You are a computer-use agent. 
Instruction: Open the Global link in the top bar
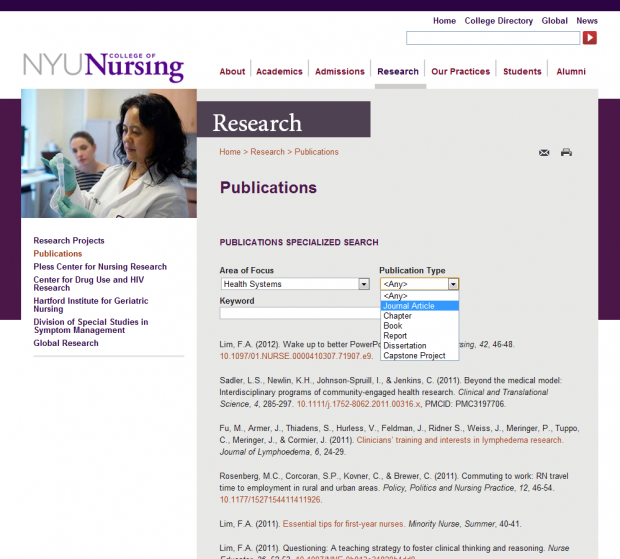click(554, 21)
